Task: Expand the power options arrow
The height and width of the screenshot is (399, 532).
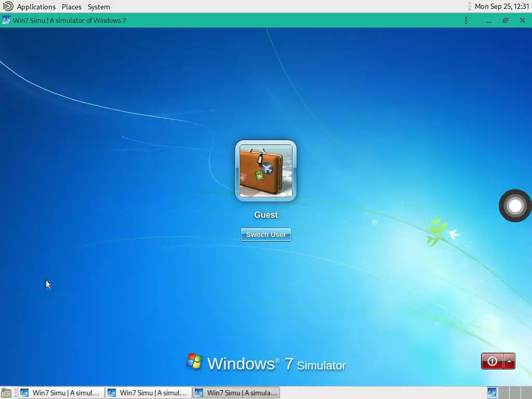Action: click(x=509, y=361)
